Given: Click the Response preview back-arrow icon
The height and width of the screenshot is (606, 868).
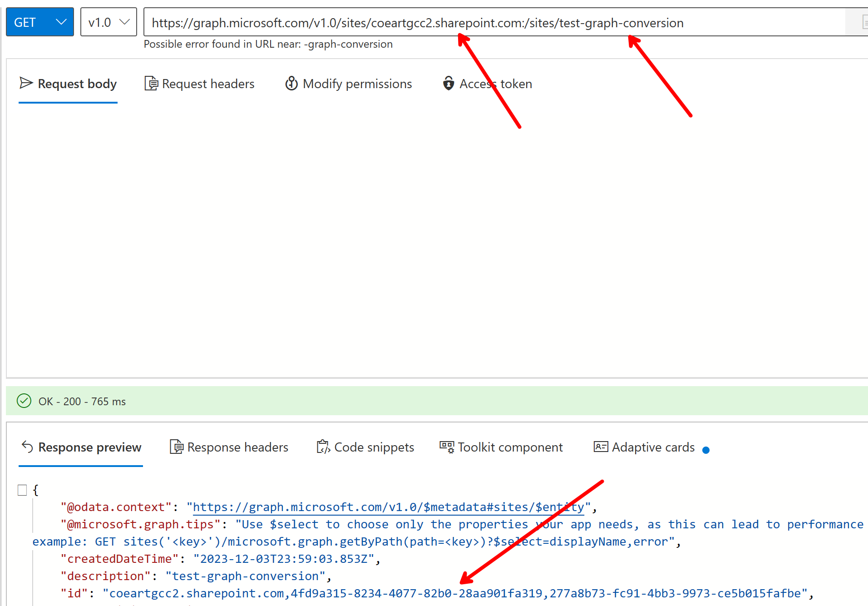Looking at the screenshot, I should (27, 447).
